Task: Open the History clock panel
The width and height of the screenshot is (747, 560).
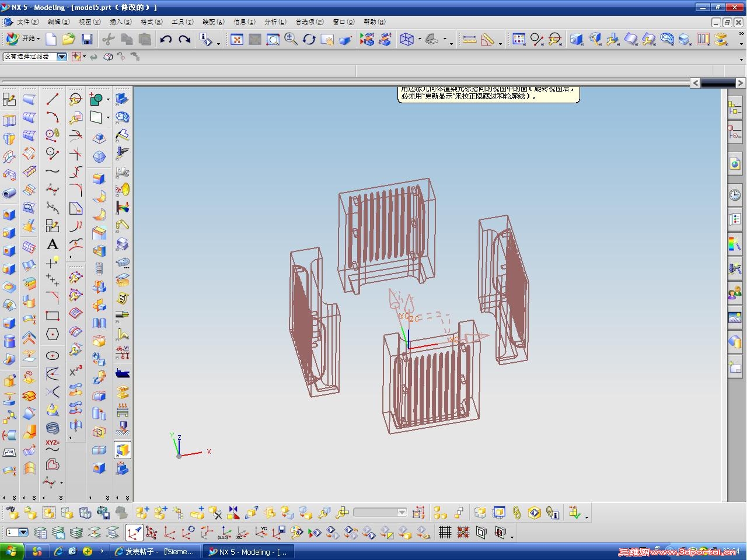Action: [735, 194]
